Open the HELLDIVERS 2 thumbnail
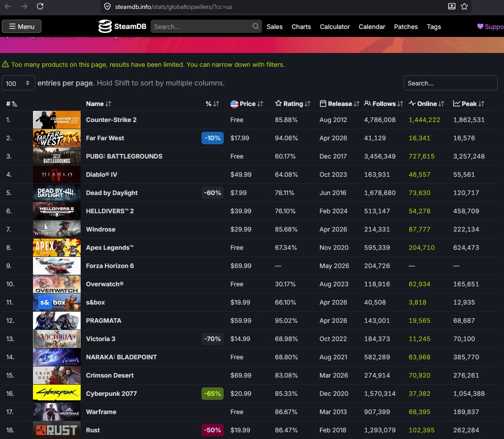This screenshot has width=504, height=439. click(x=57, y=211)
